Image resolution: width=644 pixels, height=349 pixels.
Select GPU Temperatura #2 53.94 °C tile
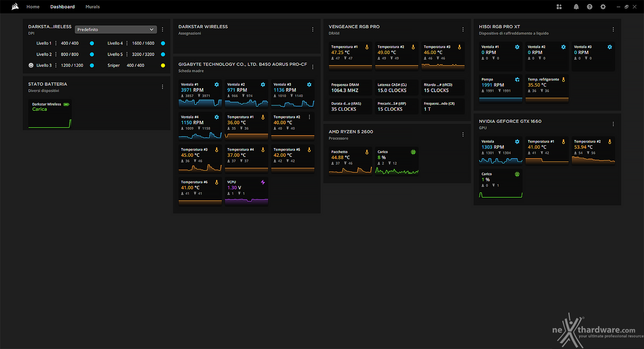coord(593,151)
